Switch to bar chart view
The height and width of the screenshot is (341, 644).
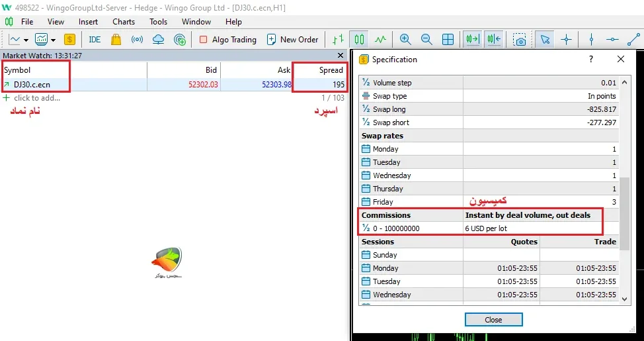coord(338,40)
